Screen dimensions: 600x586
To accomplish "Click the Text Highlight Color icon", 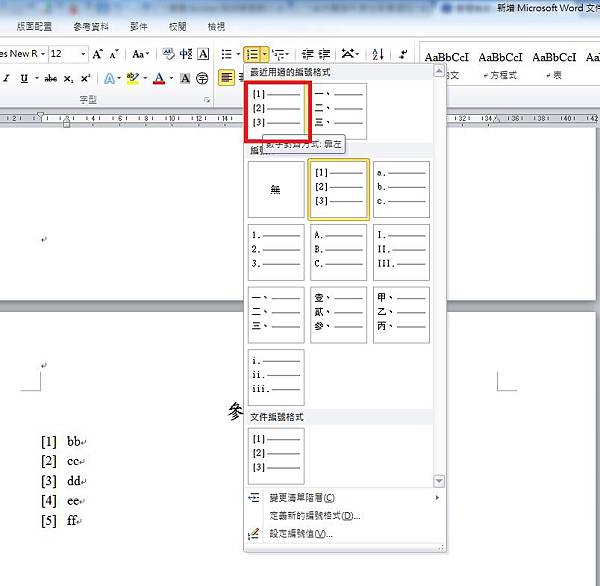I will click(x=133, y=79).
